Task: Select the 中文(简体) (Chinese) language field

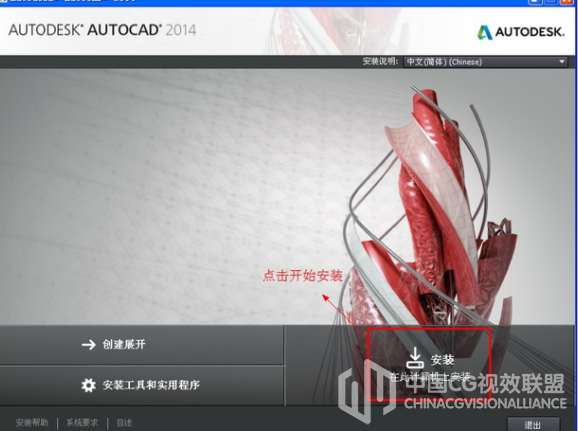Action: coord(445,62)
